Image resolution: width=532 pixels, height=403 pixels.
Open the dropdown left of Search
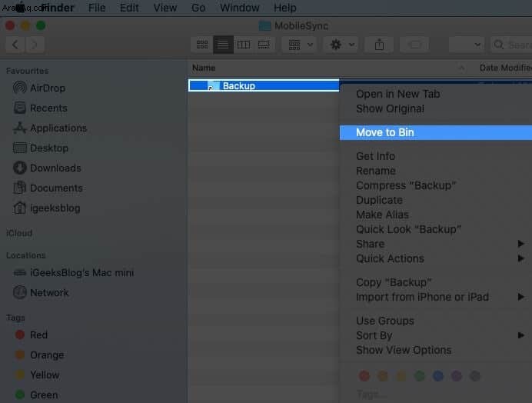[x=467, y=45]
